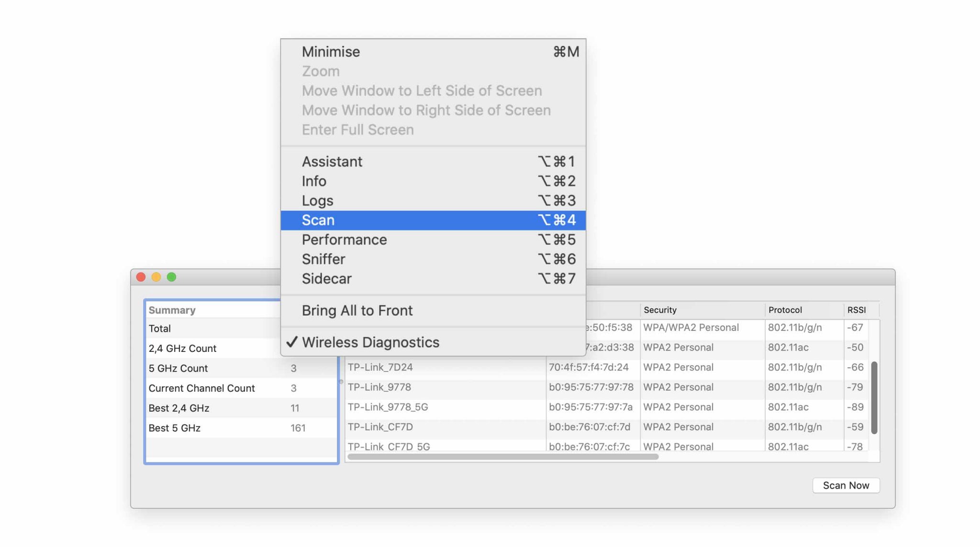Image resolution: width=980 pixels, height=547 pixels.
Task: Open the Sniffer tool
Action: coord(323,259)
